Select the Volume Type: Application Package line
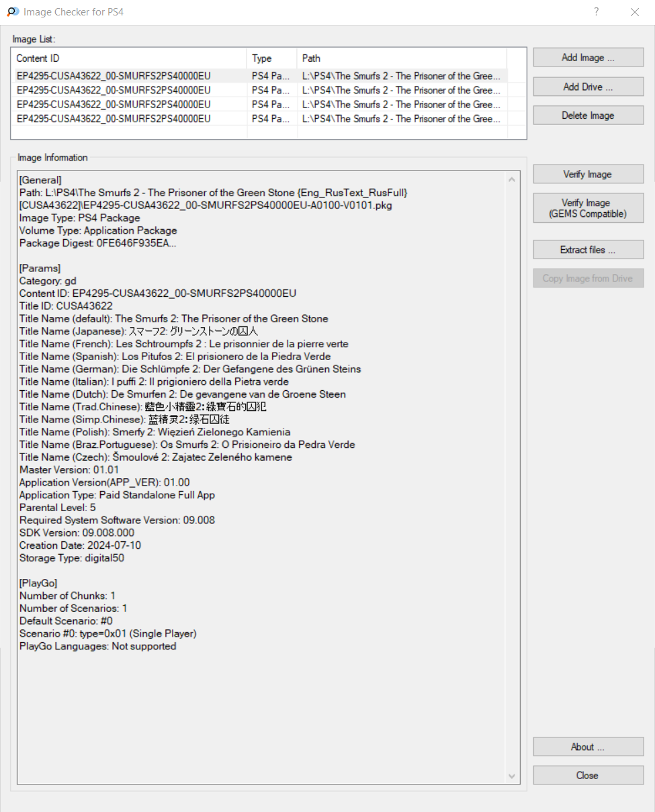Viewport: 655px width, 812px height. point(98,230)
